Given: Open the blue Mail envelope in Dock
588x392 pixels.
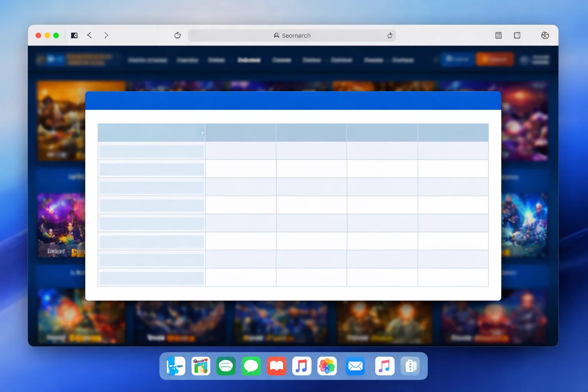Looking at the screenshot, I should (355, 366).
